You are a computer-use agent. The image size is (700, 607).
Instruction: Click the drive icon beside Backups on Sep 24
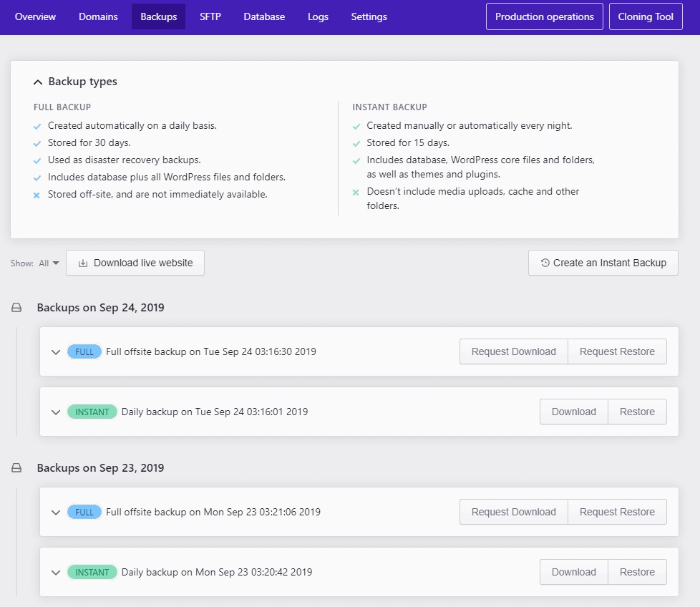pos(16,308)
